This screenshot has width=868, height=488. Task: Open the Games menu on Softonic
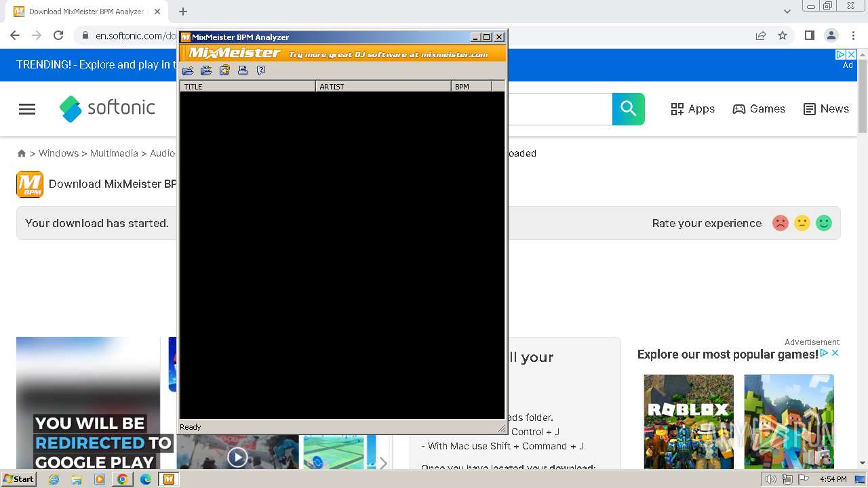point(759,109)
